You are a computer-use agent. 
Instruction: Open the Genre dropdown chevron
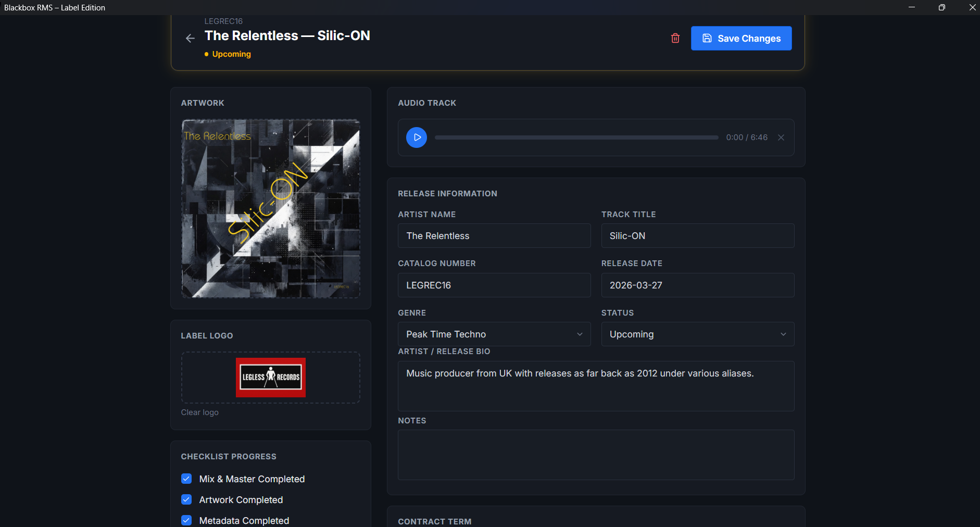[x=580, y=334]
